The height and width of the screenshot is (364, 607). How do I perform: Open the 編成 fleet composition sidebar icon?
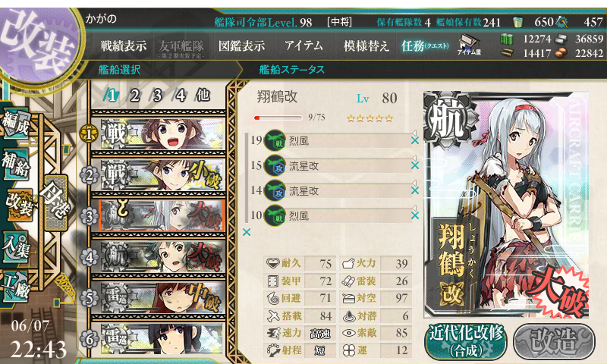point(16,124)
